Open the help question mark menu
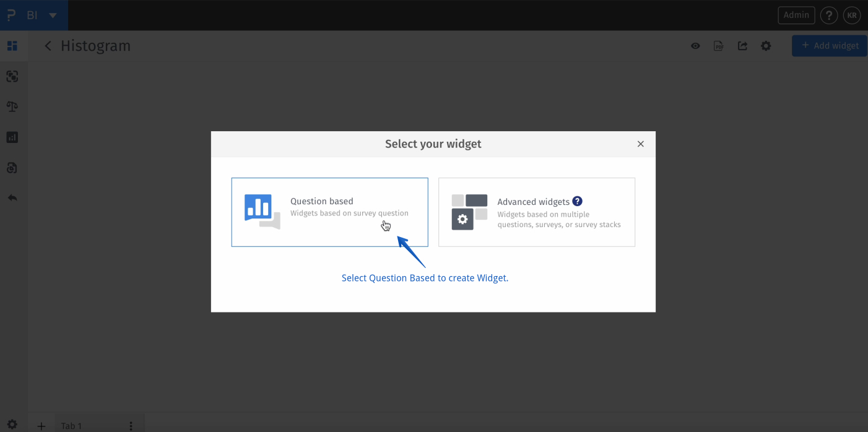This screenshot has width=868, height=432. [828, 15]
